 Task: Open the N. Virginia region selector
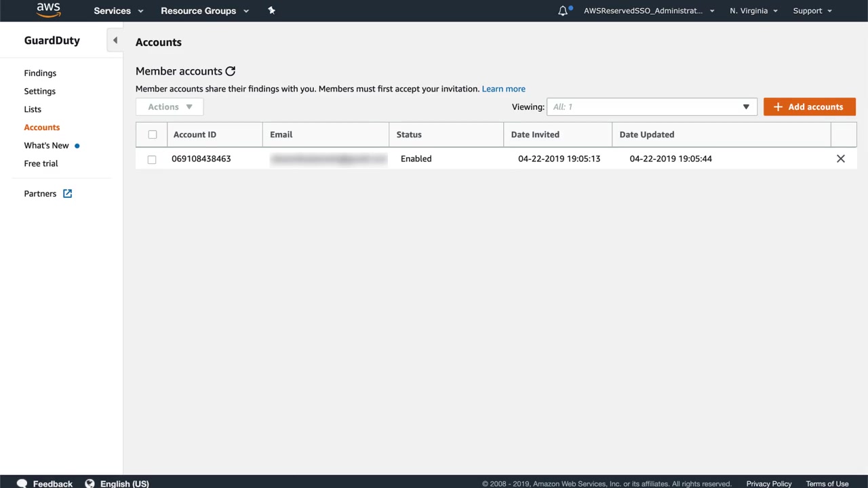point(753,11)
